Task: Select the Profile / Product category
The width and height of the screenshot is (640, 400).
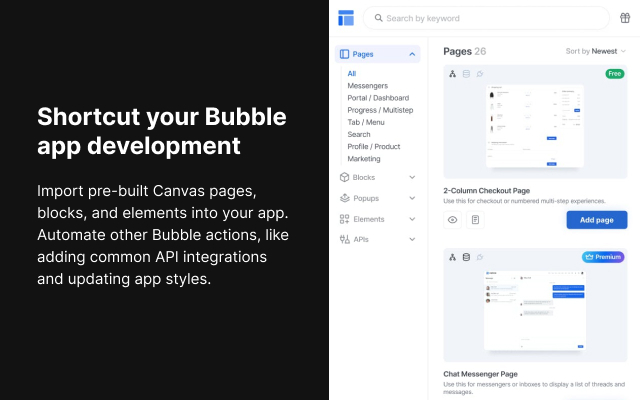Action: click(373, 147)
